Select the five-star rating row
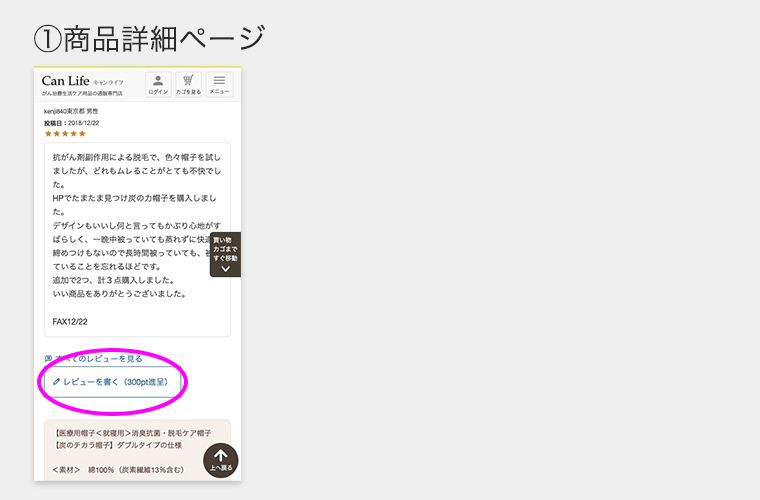The image size is (760, 500). pyautogui.click(x=65, y=134)
